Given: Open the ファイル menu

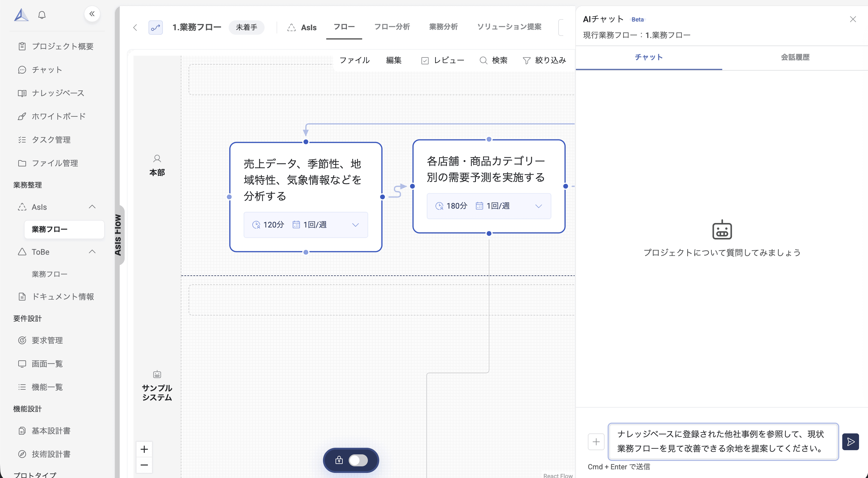Looking at the screenshot, I should point(354,60).
